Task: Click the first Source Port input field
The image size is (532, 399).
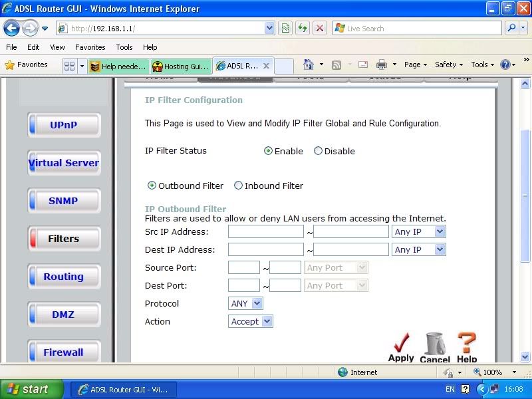Action: pyautogui.click(x=243, y=268)
